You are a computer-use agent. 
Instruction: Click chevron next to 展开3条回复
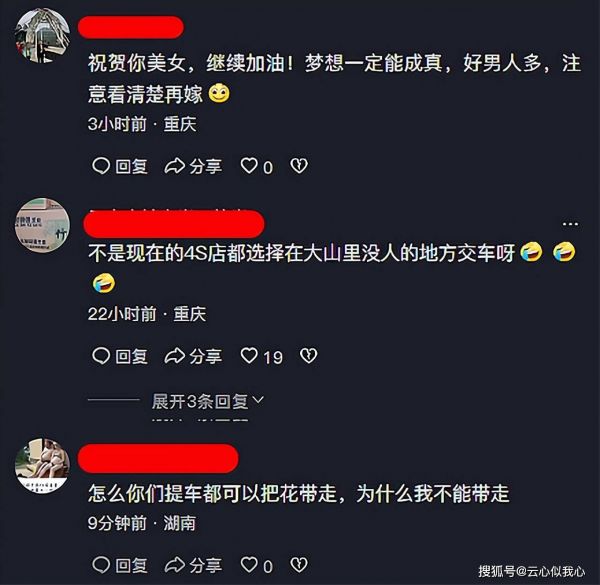tap(258, 400)
